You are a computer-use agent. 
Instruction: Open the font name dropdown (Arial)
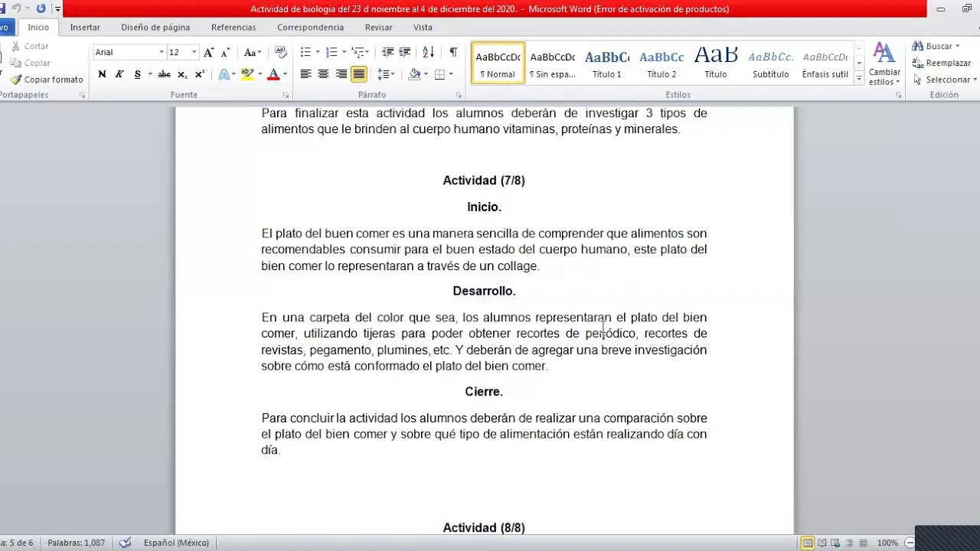(162, 52)
